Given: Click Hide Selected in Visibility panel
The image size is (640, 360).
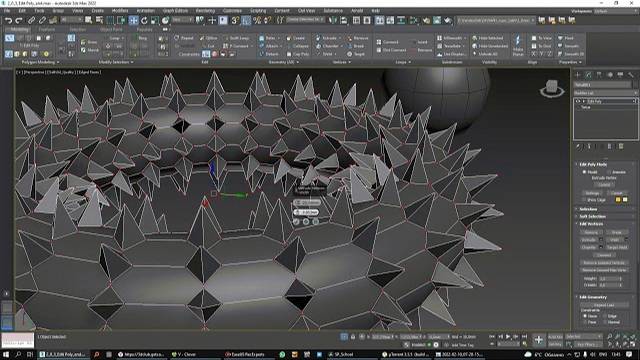Looking at the screenshot, I should (x=487, y=38).
